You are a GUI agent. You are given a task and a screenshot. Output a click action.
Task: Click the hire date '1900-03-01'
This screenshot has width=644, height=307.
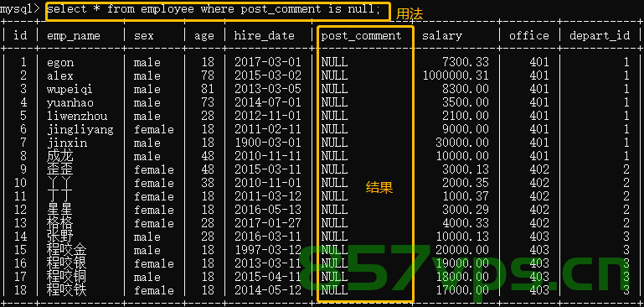click(x=268, y=143)
